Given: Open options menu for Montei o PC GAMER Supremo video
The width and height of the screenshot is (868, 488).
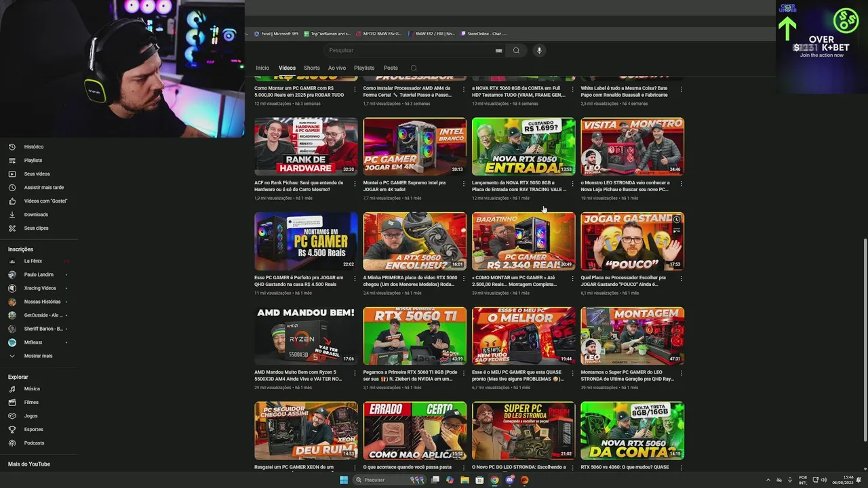Looking at the screenshot, I should click(463, 184).
